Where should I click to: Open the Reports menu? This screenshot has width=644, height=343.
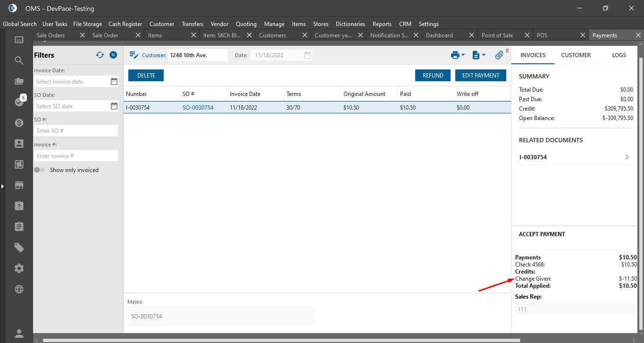pos(382,24)
